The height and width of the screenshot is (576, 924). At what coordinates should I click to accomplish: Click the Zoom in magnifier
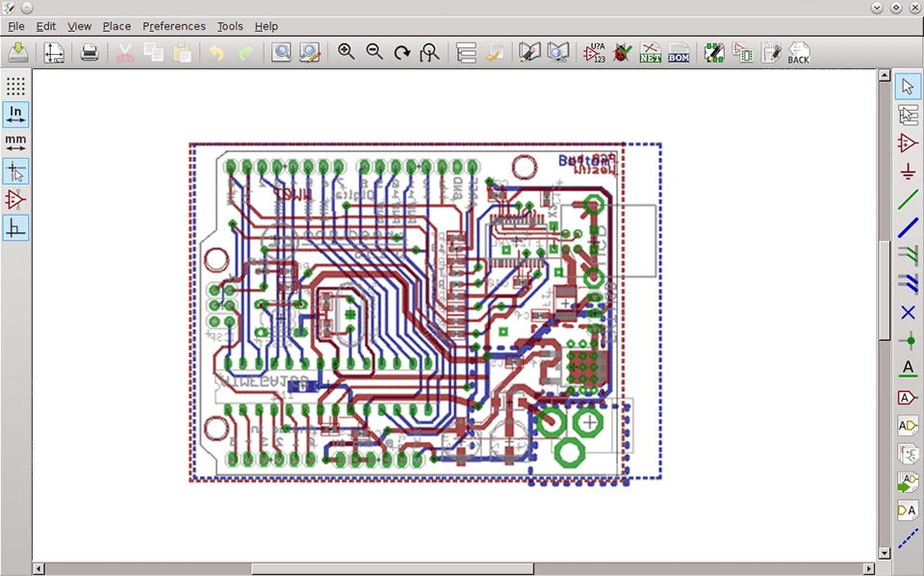coord(346,52)
